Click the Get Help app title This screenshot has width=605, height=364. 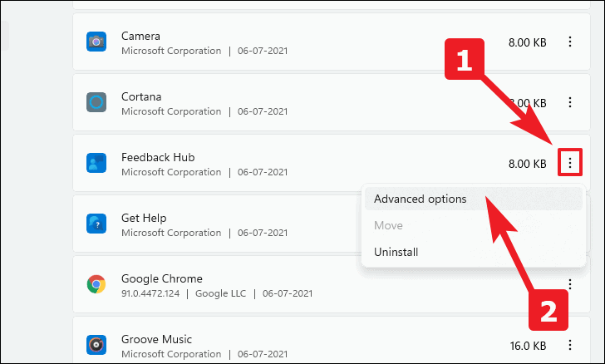click(x=144, y=218)
